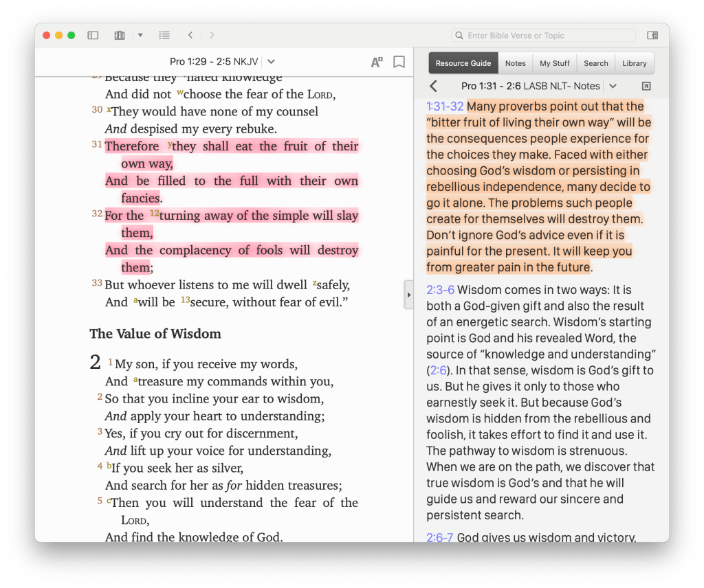Go back in notes using the left arrow

[x=433, y=86]
